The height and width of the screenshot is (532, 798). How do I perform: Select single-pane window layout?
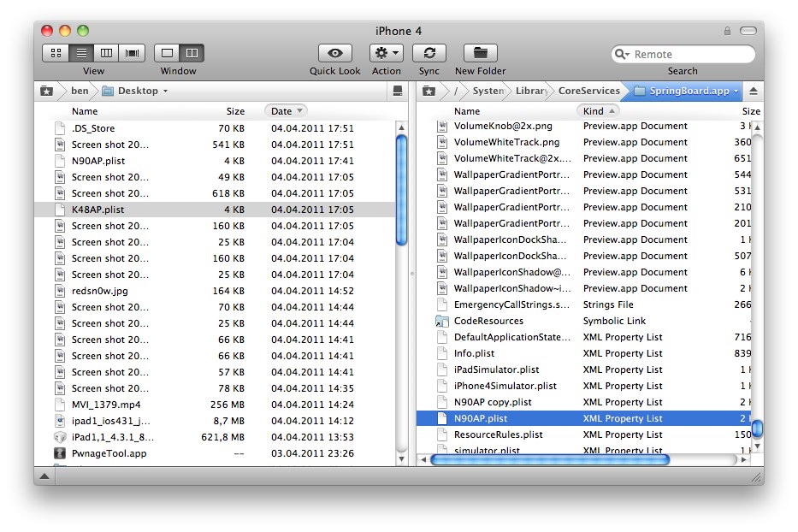coord(167,53)
